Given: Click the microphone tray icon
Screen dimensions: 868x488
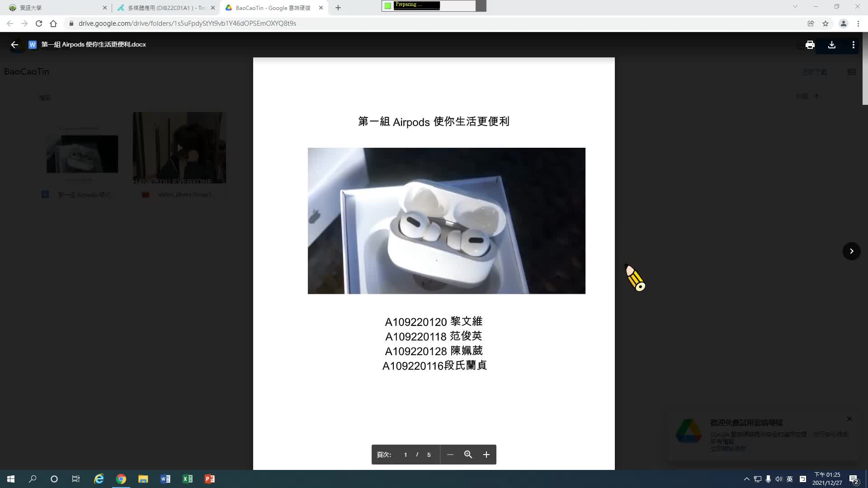Looking at the screenshot, I should point(768,479).
